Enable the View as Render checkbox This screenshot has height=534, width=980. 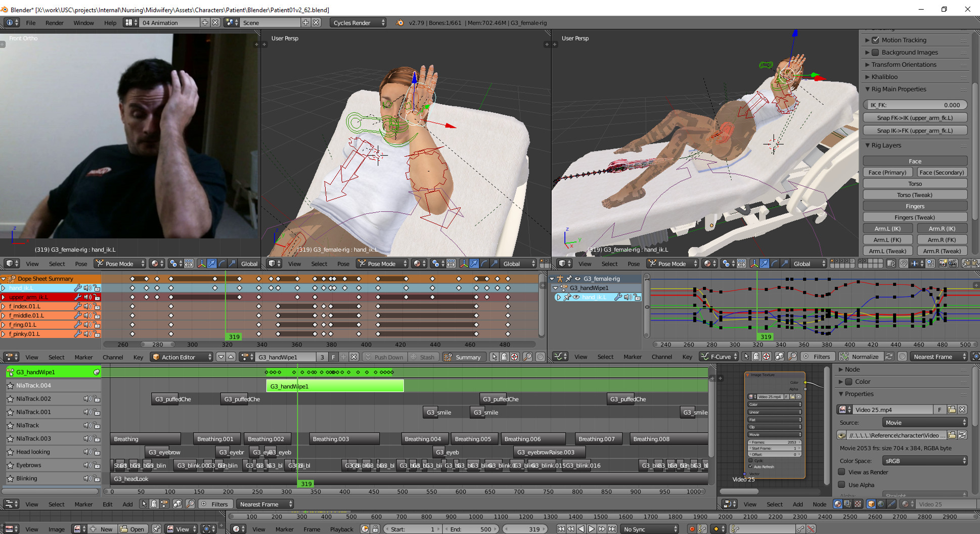click(x=842, y=472)
